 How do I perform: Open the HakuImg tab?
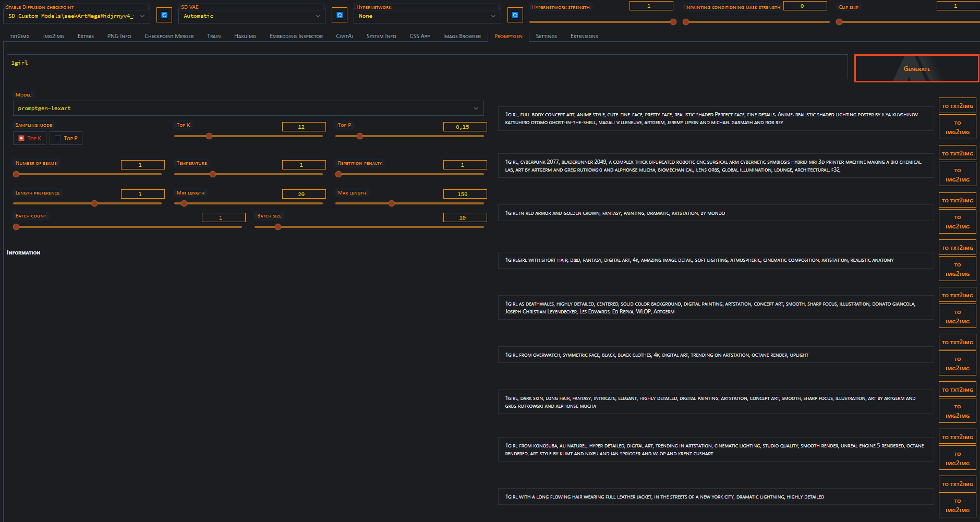[245, 36]
